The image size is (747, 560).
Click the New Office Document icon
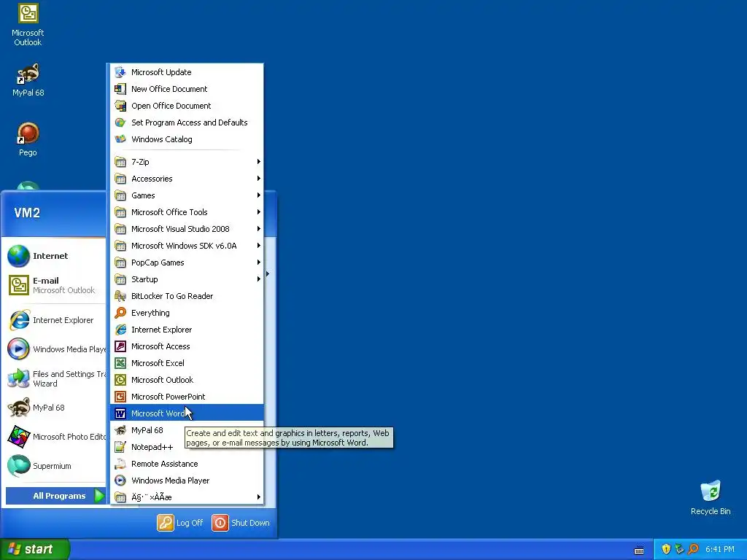[120, 89]
